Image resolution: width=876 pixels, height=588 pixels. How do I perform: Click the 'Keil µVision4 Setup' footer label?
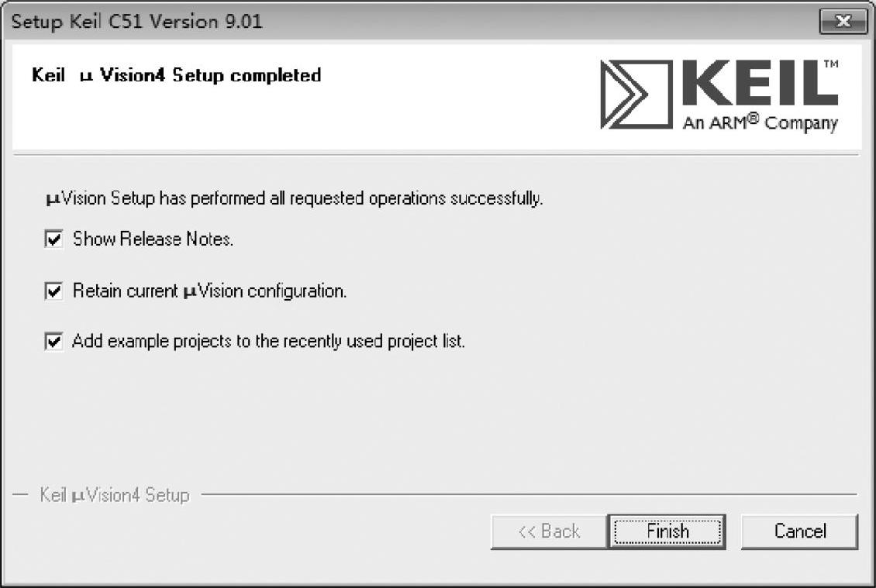coord(115,495)
